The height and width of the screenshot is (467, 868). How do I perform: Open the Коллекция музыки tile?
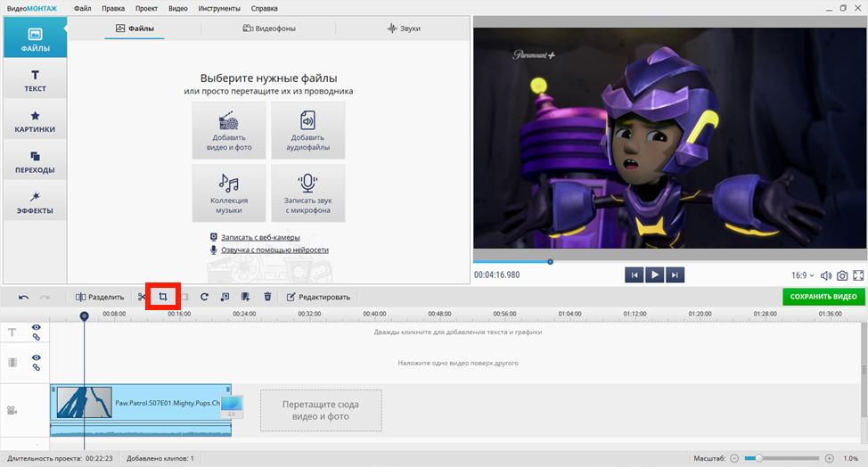tap(229, 193)
